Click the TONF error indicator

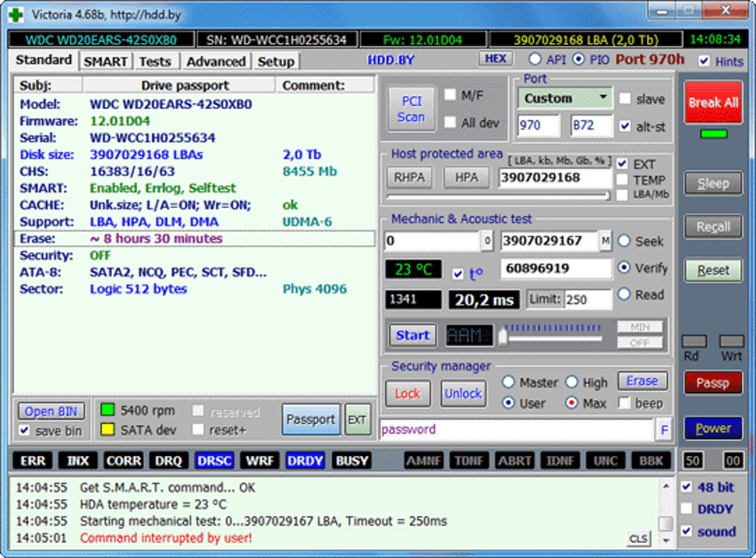[469, 461]
